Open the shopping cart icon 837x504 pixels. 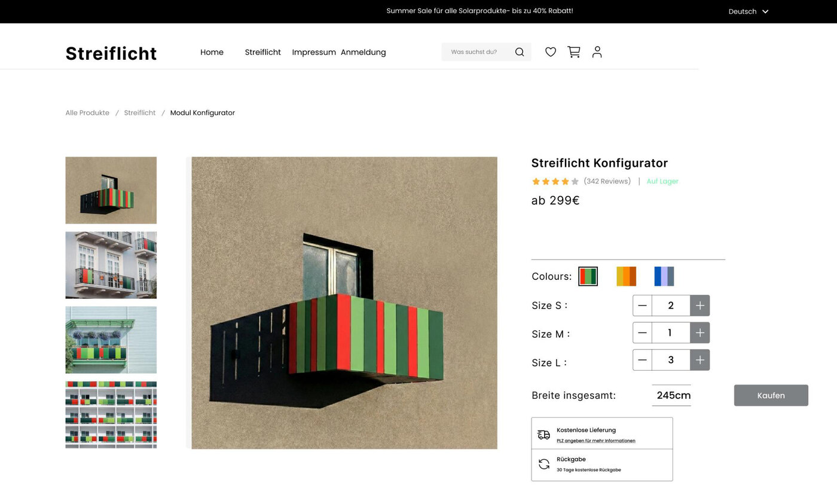tap(574, 52)
